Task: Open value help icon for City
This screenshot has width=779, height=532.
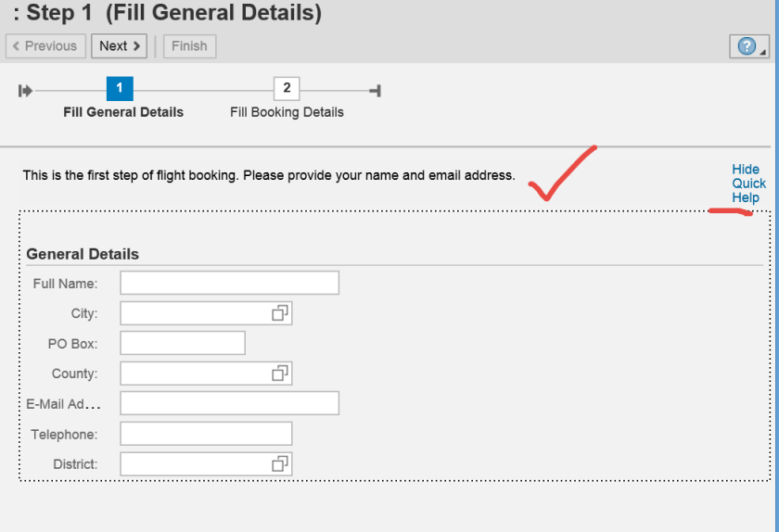Action: point(280,313)
